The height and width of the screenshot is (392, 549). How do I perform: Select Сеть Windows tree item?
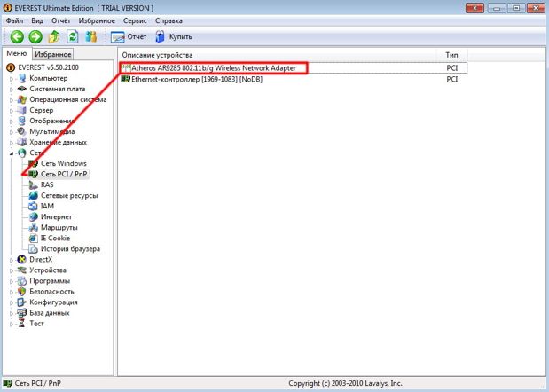63,163
